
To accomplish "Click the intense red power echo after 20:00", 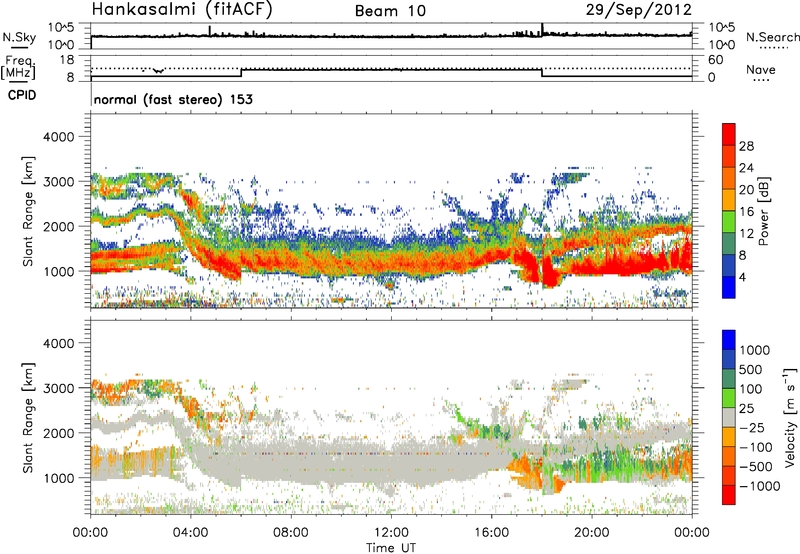I will click(628, 263).
